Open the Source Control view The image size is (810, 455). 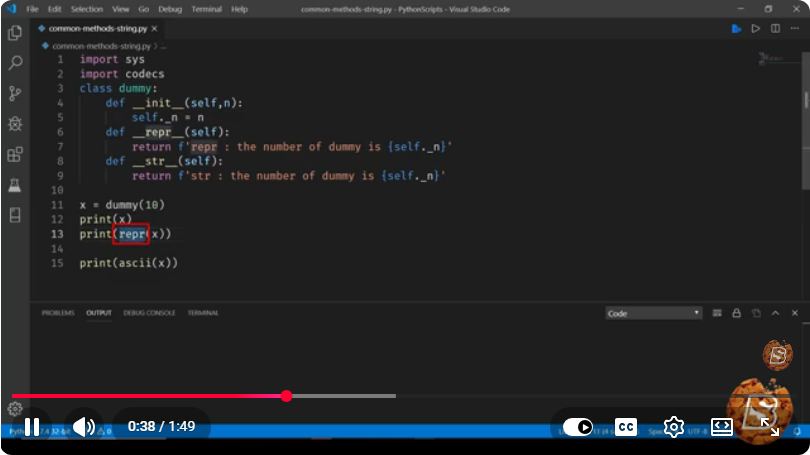coord(15,93)
